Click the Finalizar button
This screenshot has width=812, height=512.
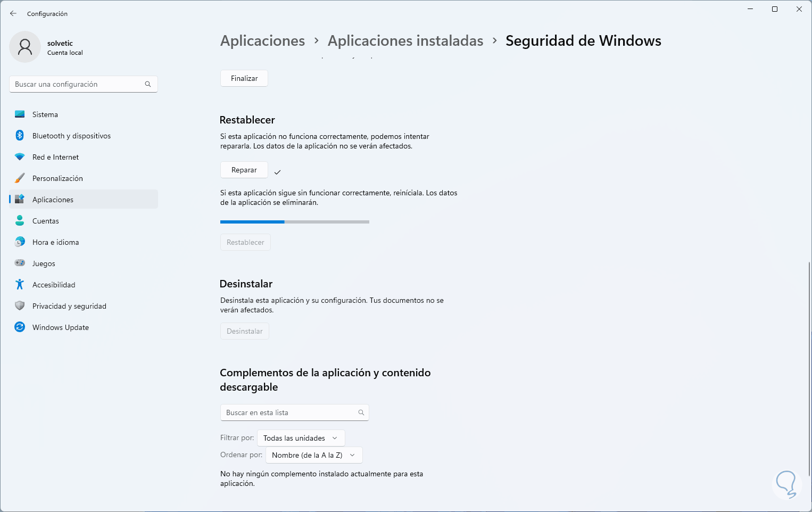coord(244,78)
